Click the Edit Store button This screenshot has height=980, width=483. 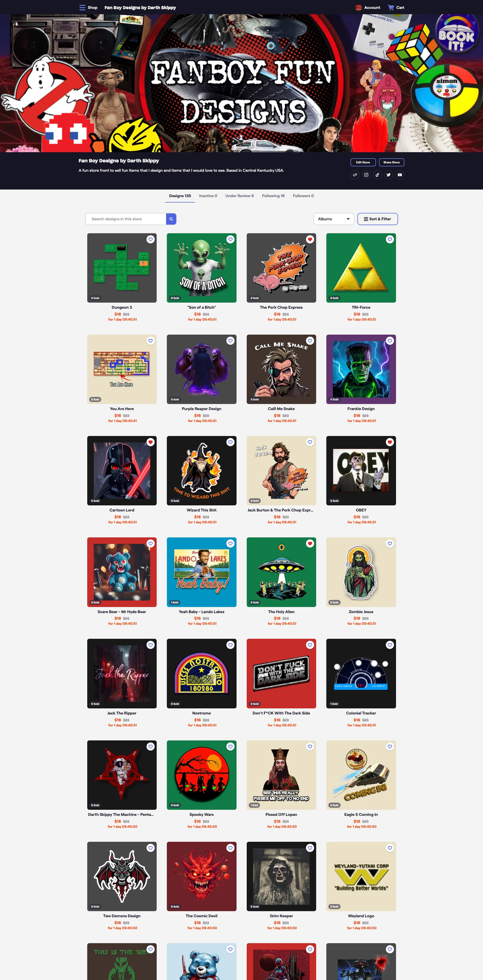363,162
